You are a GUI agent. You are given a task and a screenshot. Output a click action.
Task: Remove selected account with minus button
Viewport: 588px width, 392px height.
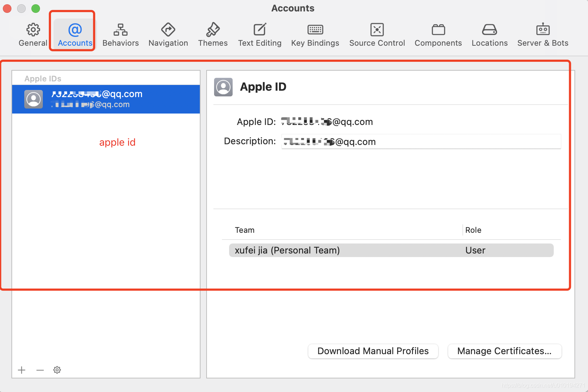(x=40, y=370)
